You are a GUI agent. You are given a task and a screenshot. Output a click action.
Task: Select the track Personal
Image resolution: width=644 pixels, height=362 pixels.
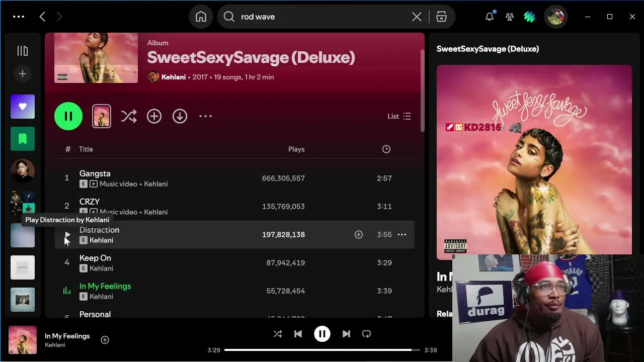point(95,314)
